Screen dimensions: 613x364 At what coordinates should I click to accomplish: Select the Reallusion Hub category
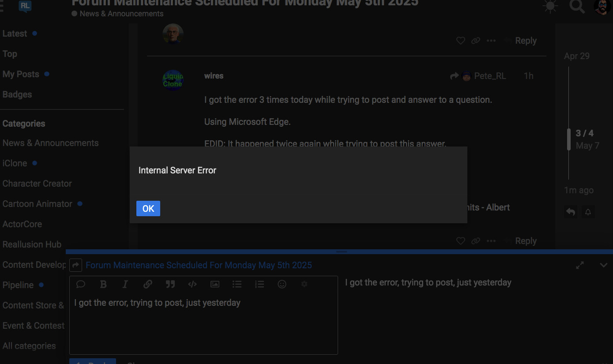32,244
